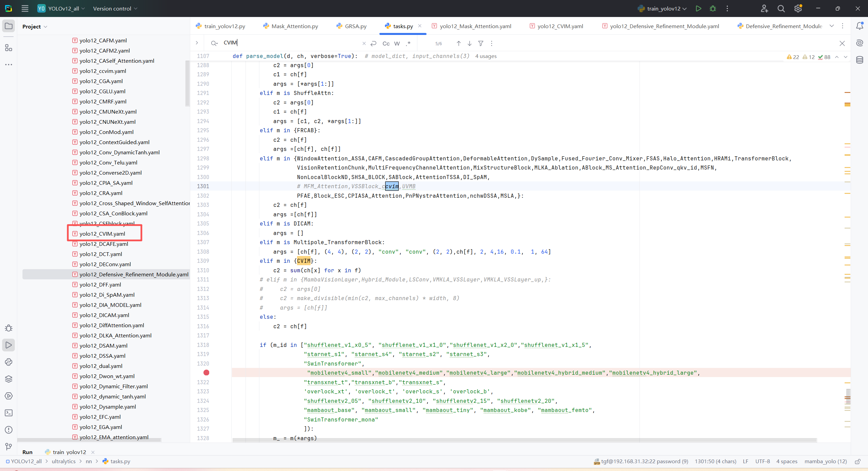Open the notifications bell
The height and width of the screenshot is (471, 868).
(860, 26)
